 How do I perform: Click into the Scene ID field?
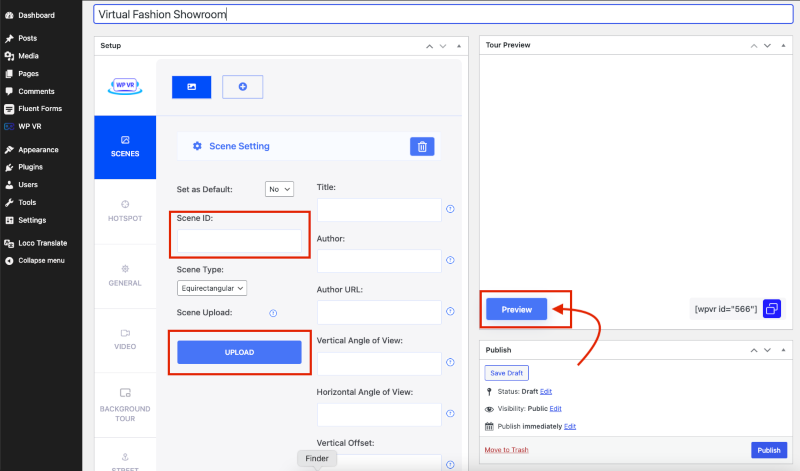(x=239, y=241)
